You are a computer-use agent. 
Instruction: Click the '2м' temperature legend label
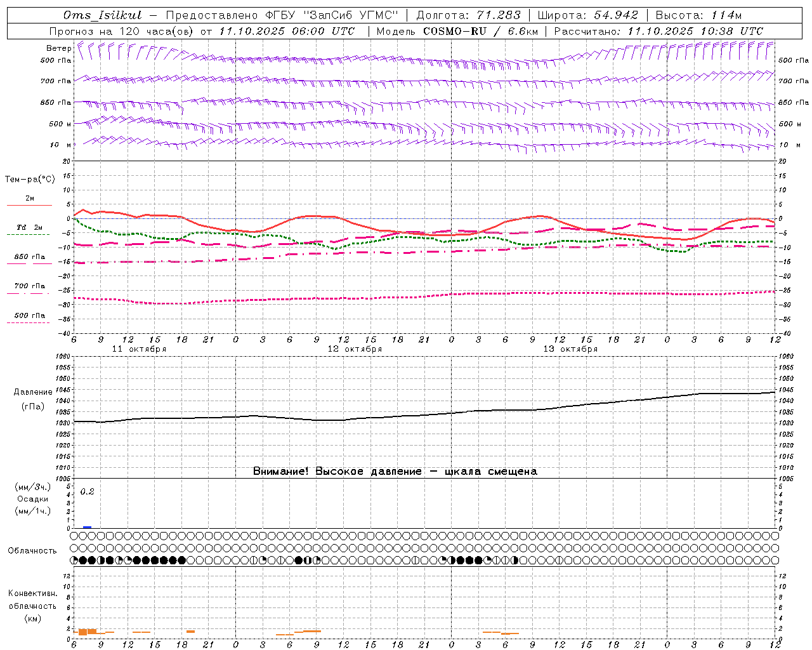pos(30,198)
